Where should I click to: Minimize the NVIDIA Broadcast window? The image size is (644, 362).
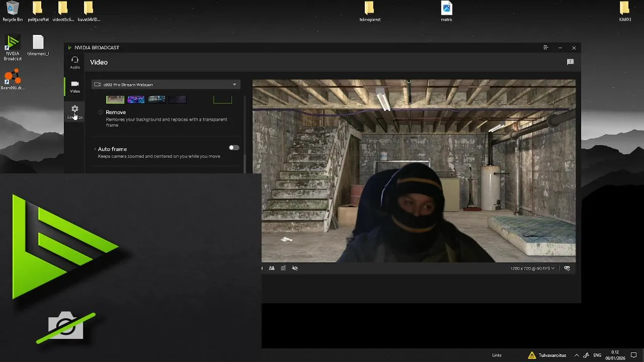(x=560, y=48)
